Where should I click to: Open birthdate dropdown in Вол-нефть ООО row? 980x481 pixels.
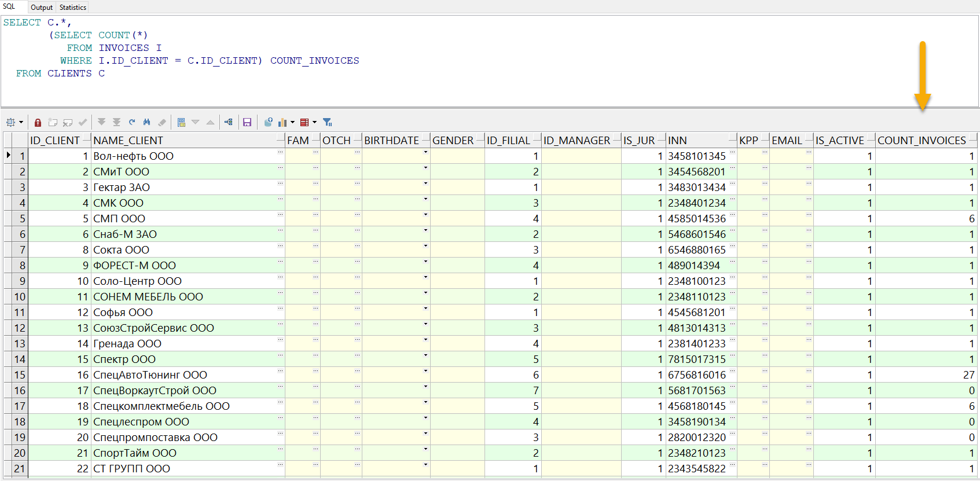pyautogui.click(x=425, y=152)
